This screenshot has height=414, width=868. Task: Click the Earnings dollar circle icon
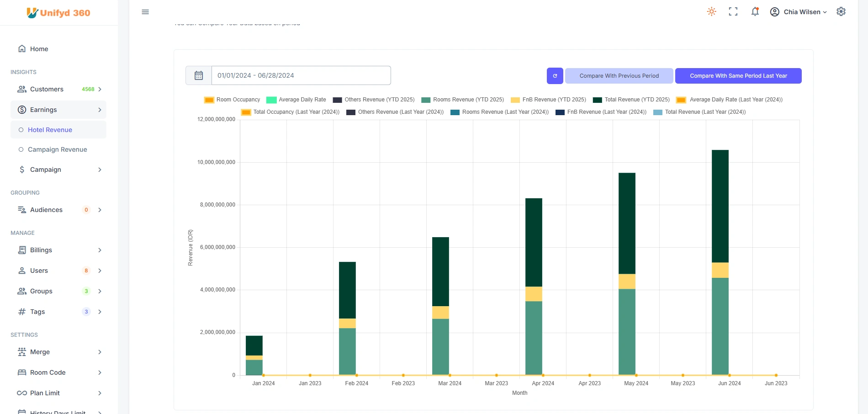[22, 110]
